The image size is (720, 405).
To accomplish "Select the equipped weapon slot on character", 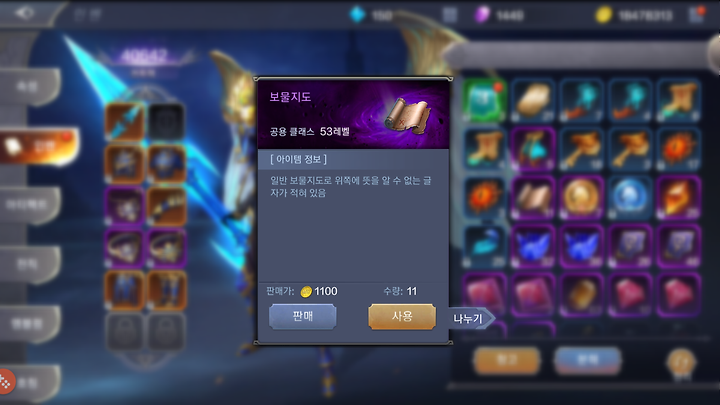I will pos(124,122).
